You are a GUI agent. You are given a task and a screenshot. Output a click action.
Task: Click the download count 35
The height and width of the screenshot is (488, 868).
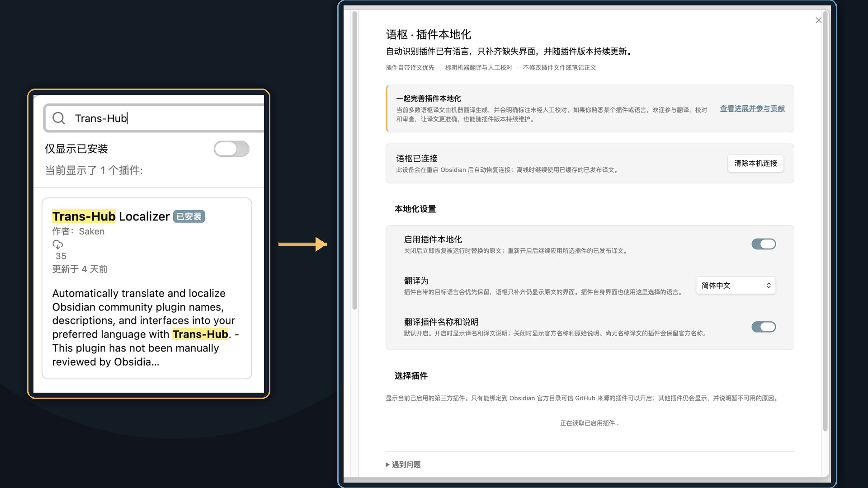click(x=61, y=256)
